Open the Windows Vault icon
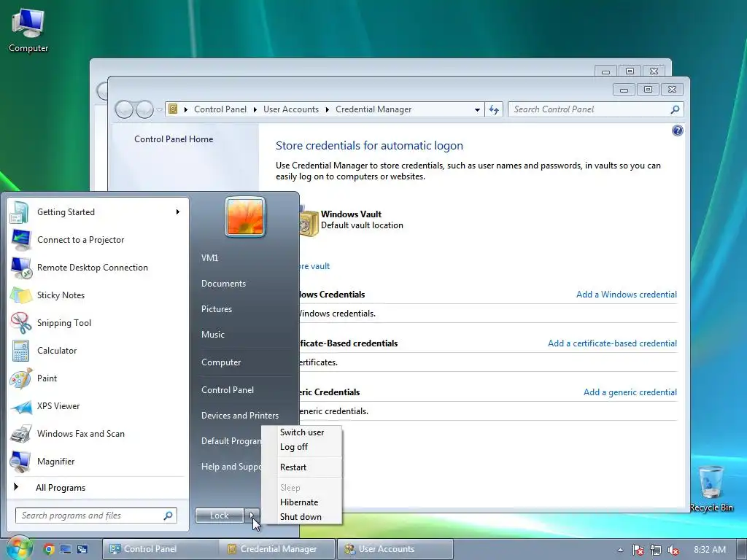 (309, 222)
